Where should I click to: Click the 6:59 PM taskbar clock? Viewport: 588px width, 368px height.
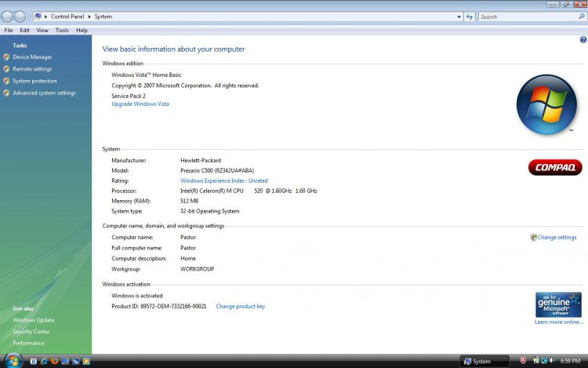(x=571, y=361)
